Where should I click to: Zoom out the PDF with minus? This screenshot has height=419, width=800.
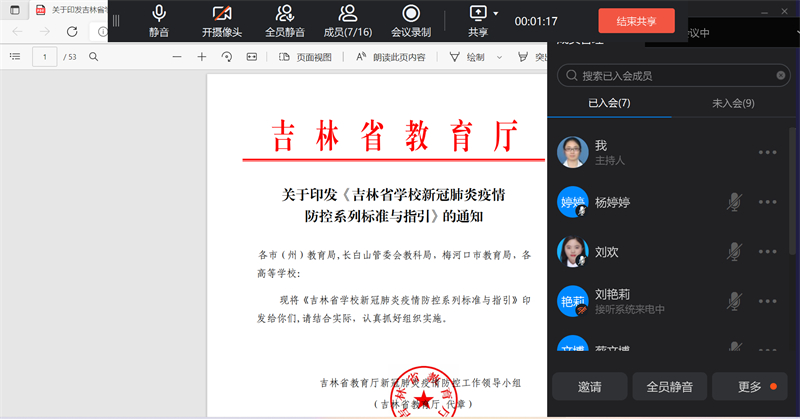click(177, 57)
